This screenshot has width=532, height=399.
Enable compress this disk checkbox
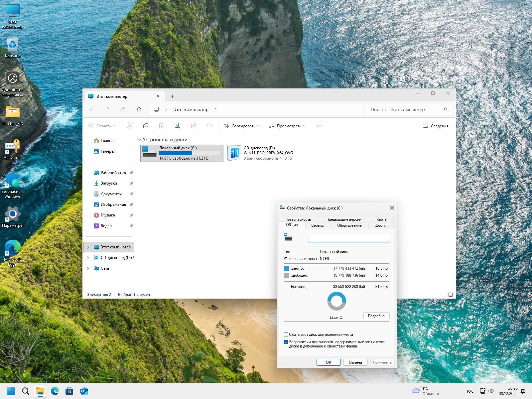tap(286, 334)
